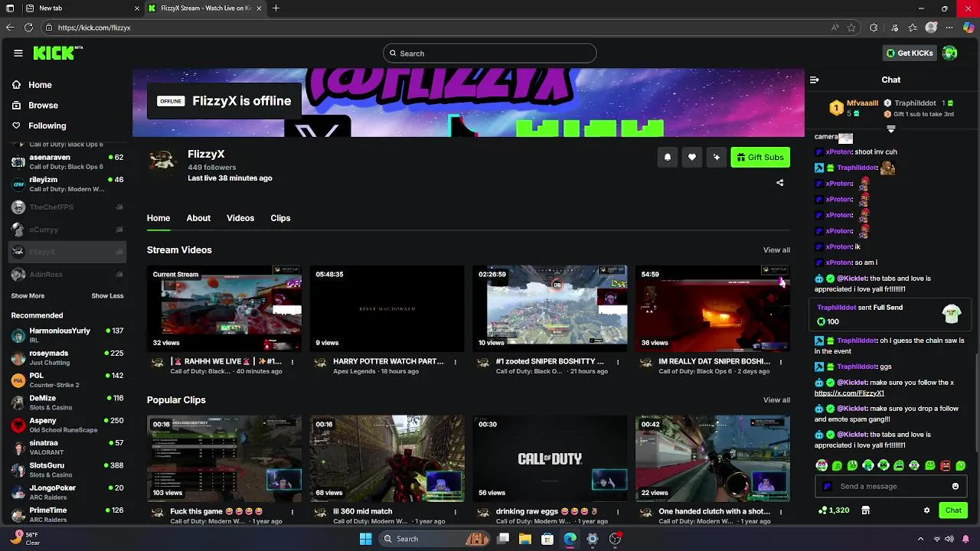The height and width of the screenshot is (551, 980).
Task: Open SlotsGuru recommended channel
Action: coord(67,470)
